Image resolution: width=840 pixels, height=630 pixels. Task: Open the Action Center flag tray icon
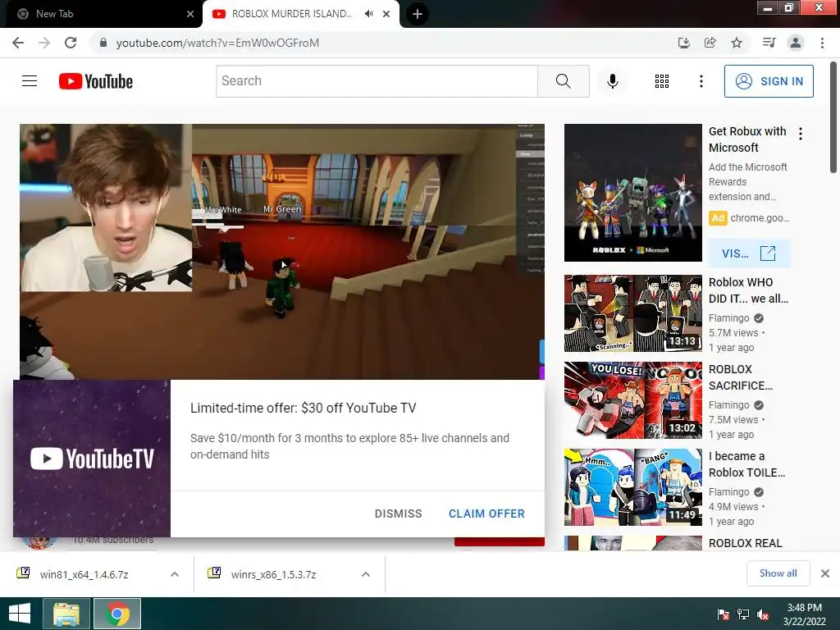click(x=724, y=614)
